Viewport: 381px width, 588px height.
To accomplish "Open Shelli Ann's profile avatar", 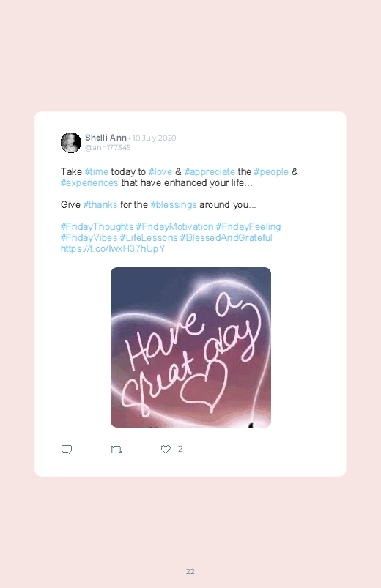I will [71, 143].
